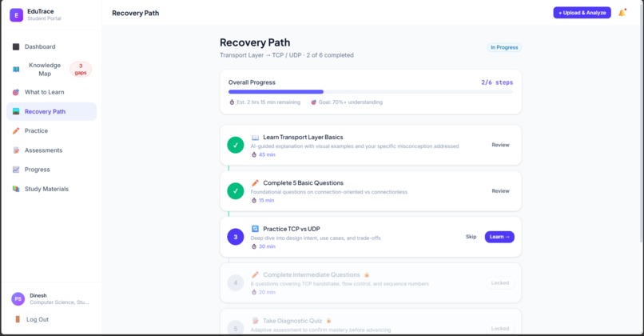
Task: Click the 3 gaps badge
Action: pyautogui.click(x=81, y=69)
